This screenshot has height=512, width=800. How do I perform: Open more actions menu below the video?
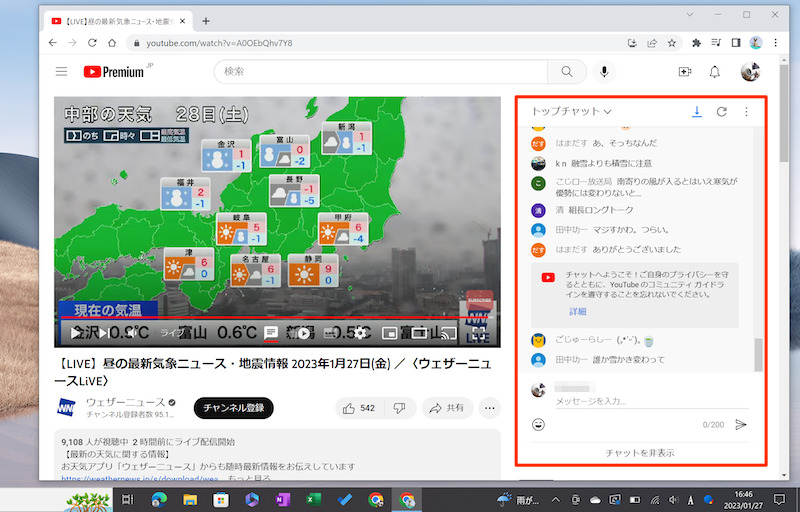(489, 408)
